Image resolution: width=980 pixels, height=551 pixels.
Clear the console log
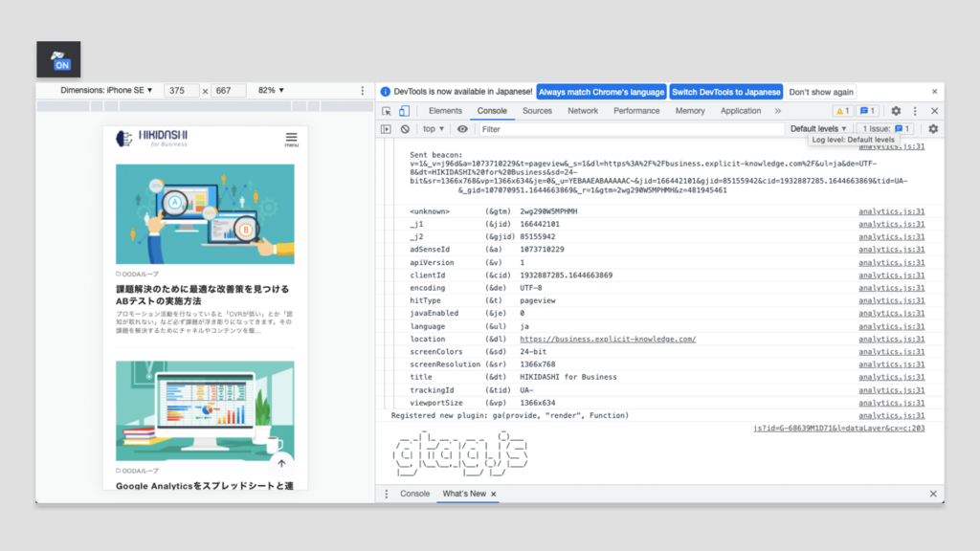(405, 129)
